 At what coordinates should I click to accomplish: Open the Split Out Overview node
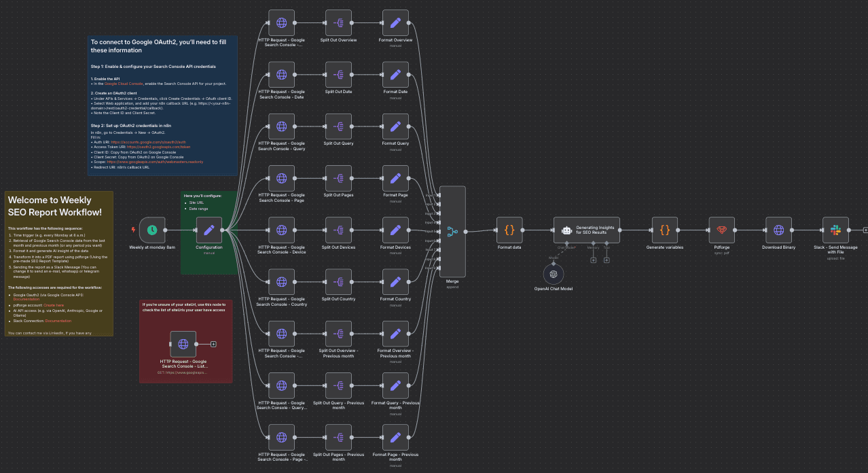(338, 23)
